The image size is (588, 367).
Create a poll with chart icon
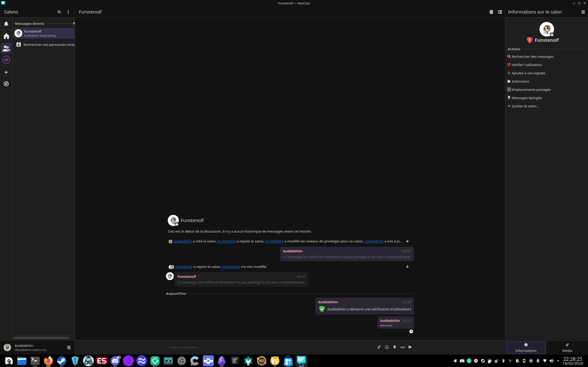click(402, 347)
